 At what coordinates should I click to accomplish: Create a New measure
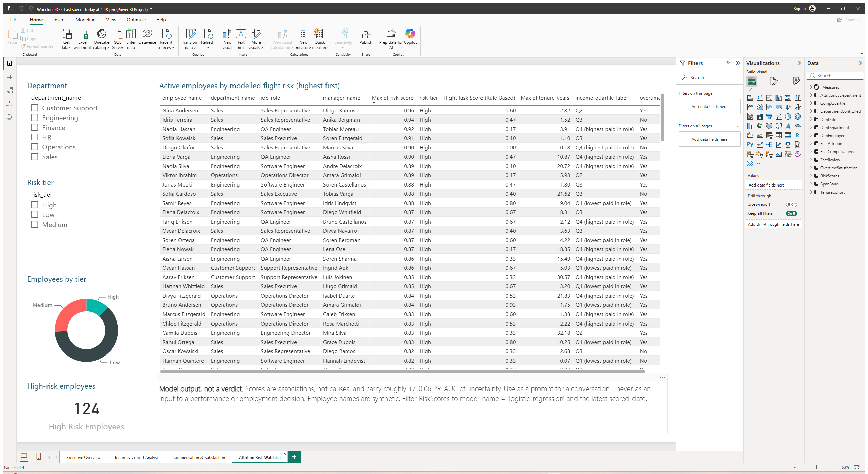point(303,38)
